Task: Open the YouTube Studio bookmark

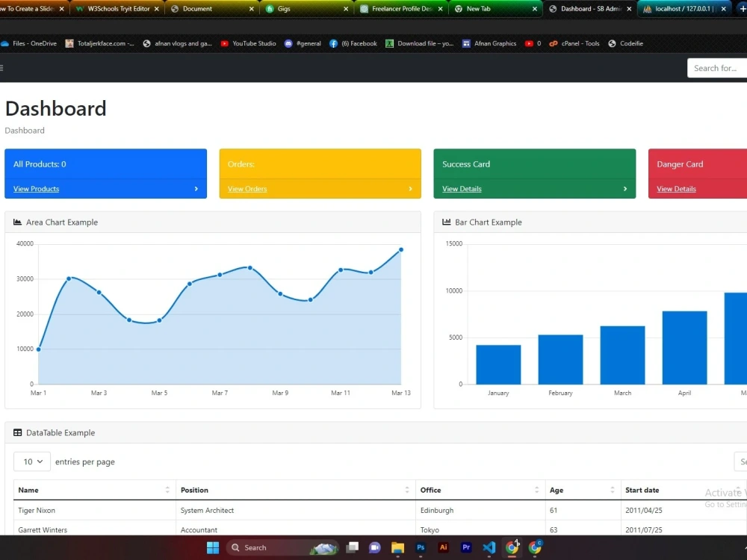Action: [x=248, y=43]
